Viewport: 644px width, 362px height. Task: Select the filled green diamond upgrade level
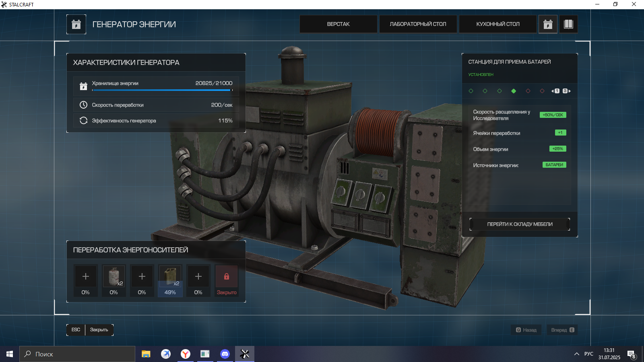(x=514, y=91)
